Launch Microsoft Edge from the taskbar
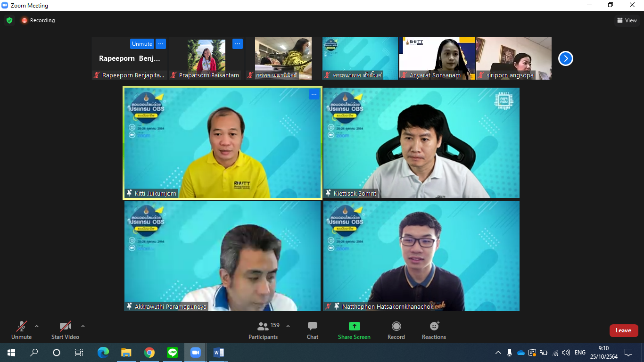 coord(103,353)
